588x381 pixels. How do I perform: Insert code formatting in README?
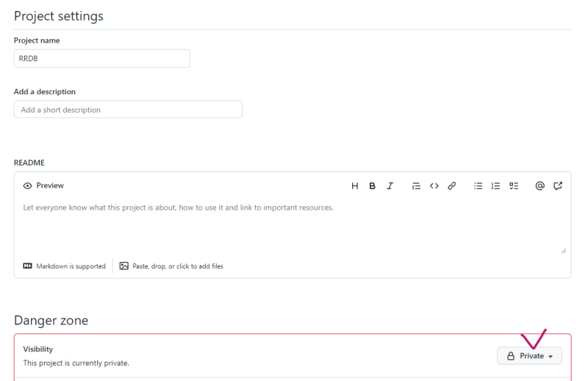(434, 186)
